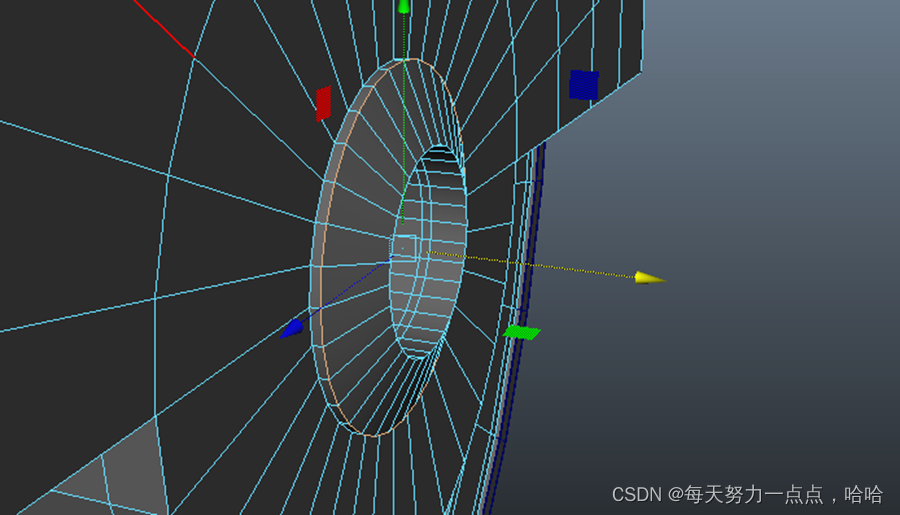The width and height of the screenshot is (900, 515).
Task: Select the green plane handle square
Action: tap(522, 332)
